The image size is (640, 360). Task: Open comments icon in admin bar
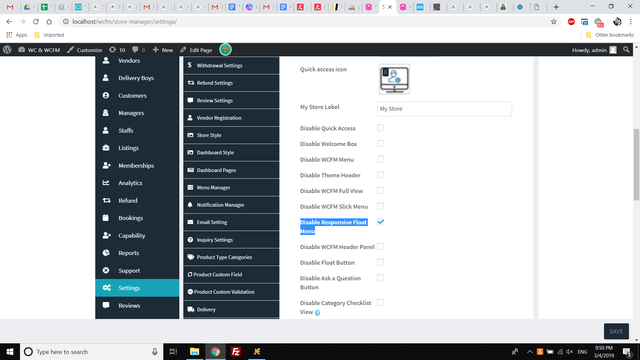pos(138,50)
